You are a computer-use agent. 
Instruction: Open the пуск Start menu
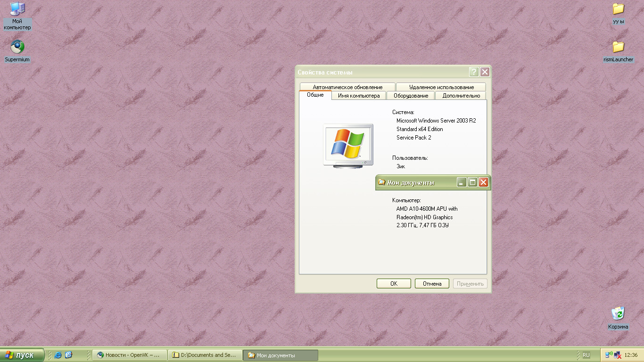coord(23,355)
